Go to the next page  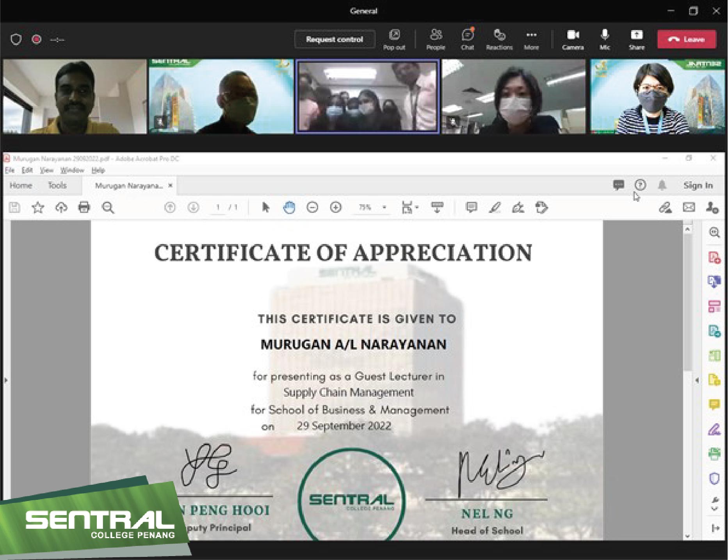193,207
